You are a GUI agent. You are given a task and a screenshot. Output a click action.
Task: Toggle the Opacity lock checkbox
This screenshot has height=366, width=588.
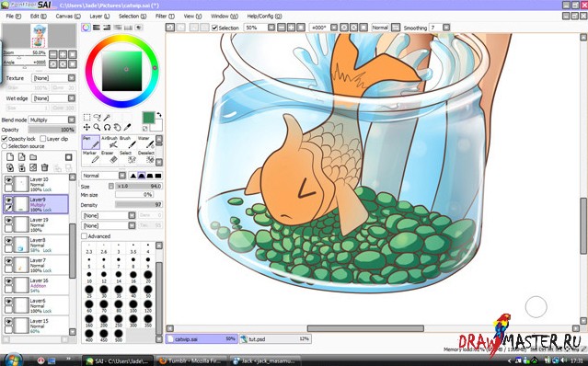coord(5,139)
